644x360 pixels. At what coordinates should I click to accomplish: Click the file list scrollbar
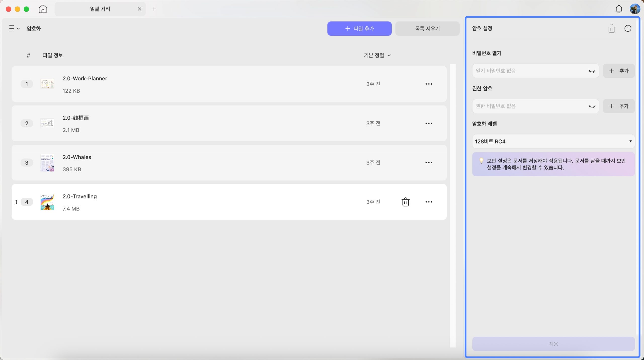[x=453, y=206]
